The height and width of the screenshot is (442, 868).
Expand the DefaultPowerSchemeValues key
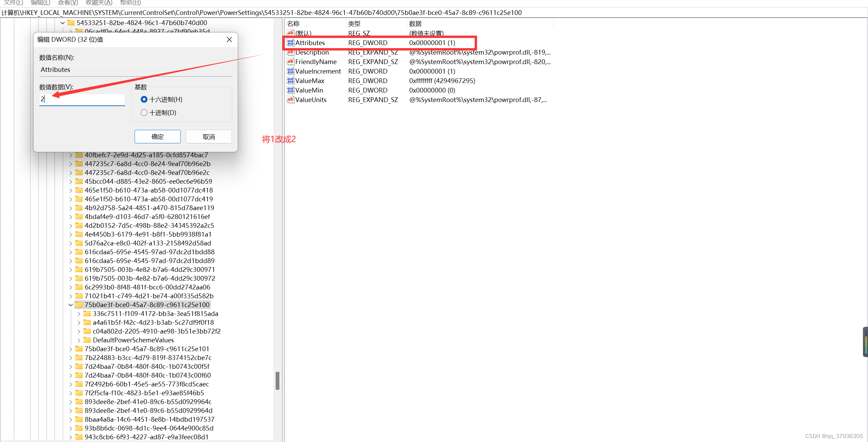pos(79,340)
